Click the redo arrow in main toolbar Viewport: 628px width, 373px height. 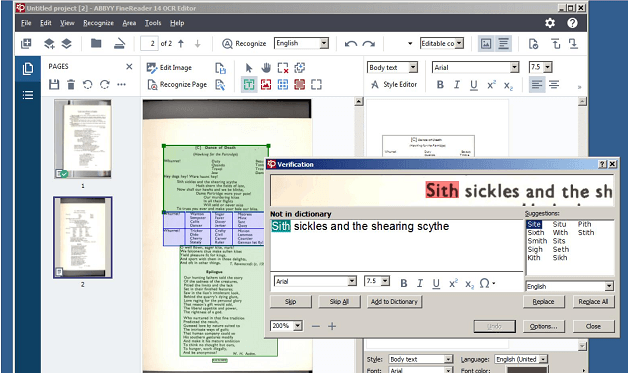point(369,44)
